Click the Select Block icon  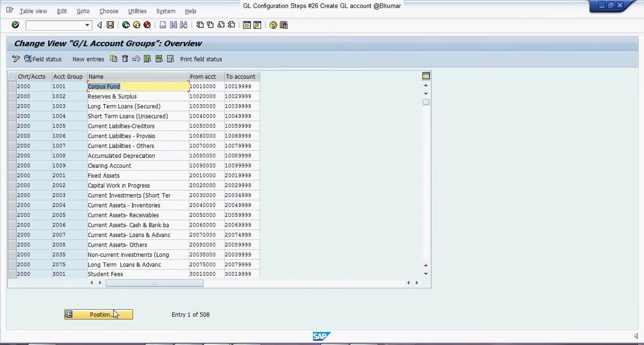159,59
